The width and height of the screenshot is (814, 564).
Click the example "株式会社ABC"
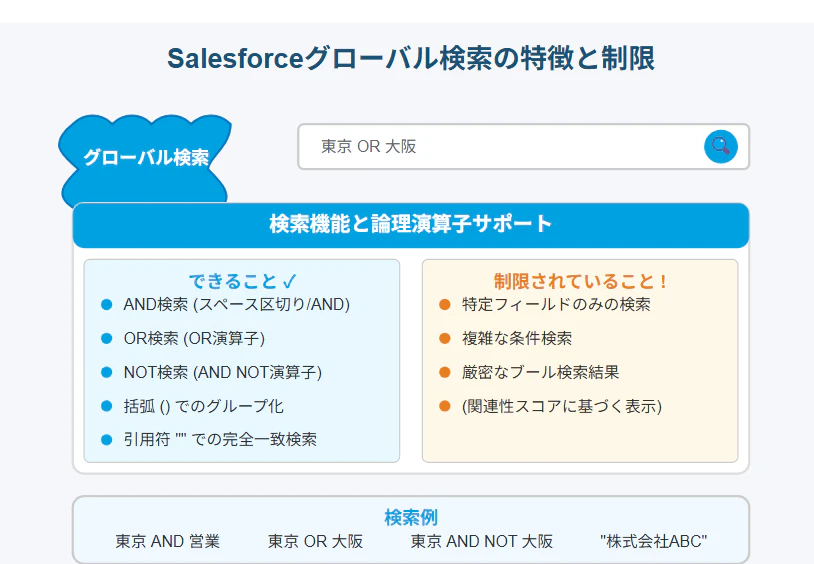[654, 542]
